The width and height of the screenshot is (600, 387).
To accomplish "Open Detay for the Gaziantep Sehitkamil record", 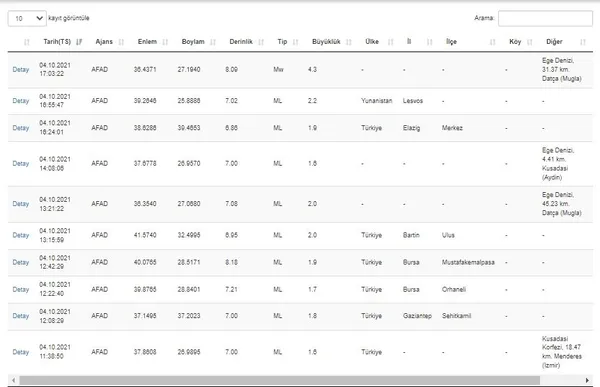I will point(21,316).
